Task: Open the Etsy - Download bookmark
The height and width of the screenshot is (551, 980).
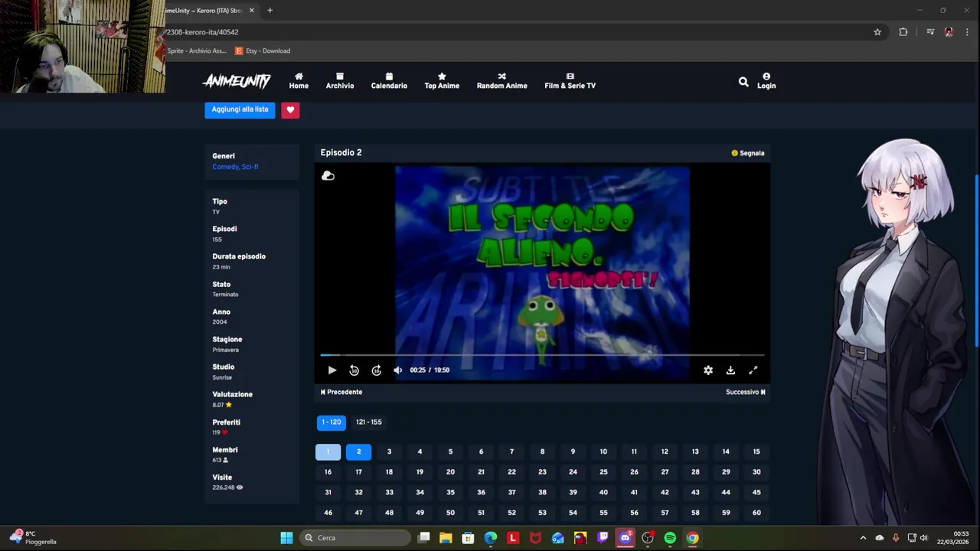Action: [263, 51]
